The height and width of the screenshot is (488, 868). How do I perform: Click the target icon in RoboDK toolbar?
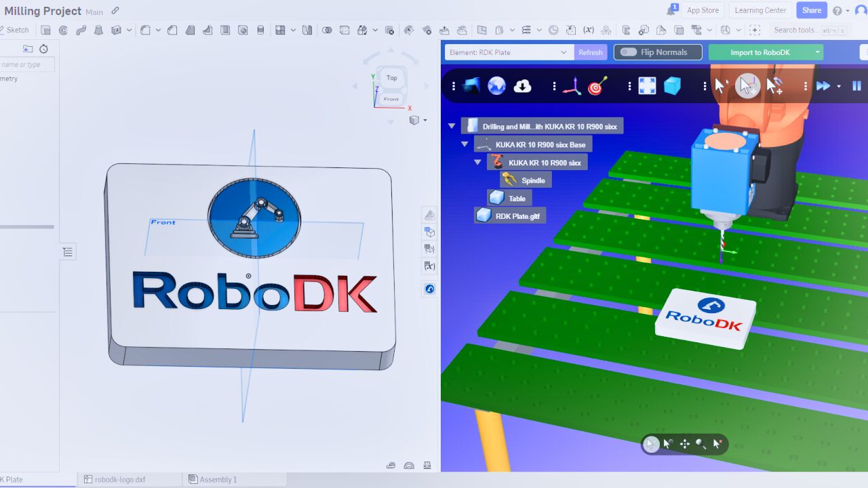click(x=597, y=86)
